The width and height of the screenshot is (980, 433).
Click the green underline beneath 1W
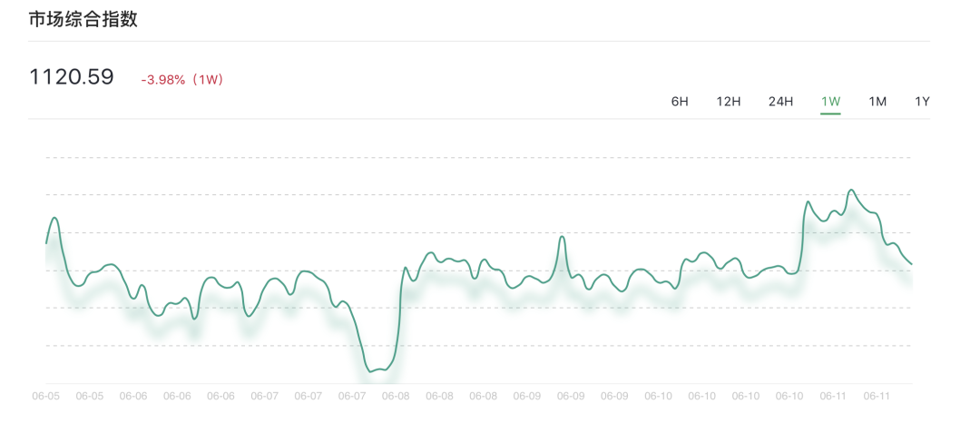pyautogui.click(x=830, y=114)
